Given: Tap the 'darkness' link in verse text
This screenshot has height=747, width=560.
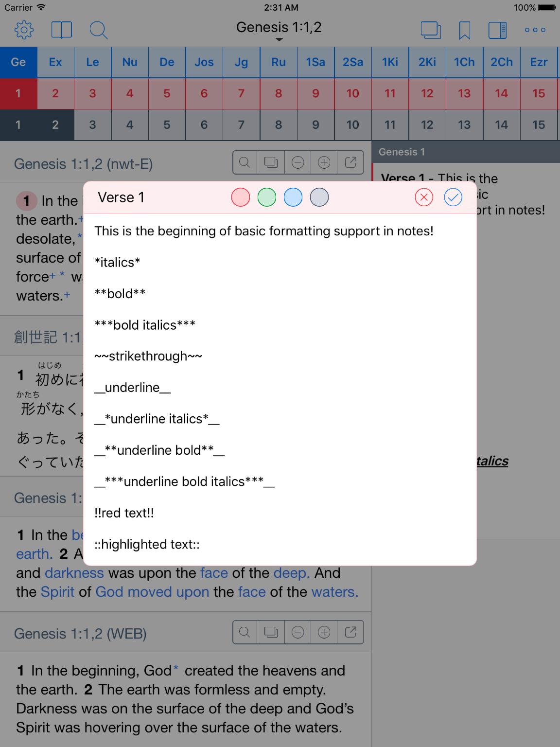Looking at the screenshot, I should (74, 573).
